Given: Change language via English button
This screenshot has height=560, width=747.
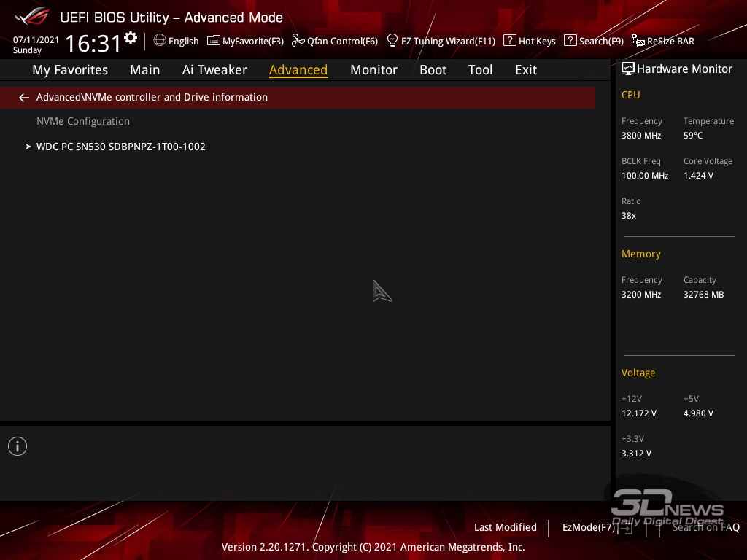Looking at the screenshot, I should point(183,41).
